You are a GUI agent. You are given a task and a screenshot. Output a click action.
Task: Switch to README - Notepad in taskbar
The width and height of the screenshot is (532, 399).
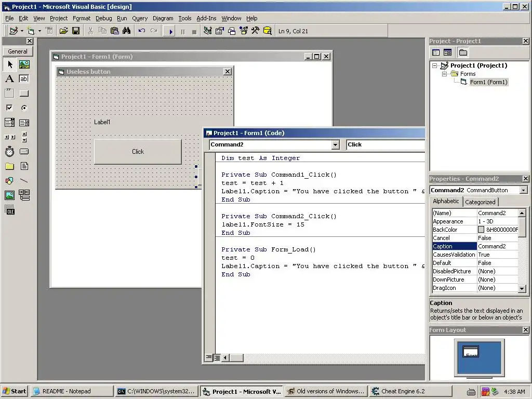click(72, 391)
